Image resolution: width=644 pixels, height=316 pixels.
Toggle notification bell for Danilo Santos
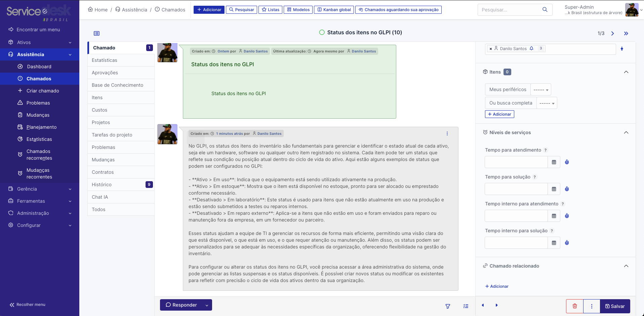[531, 48]
